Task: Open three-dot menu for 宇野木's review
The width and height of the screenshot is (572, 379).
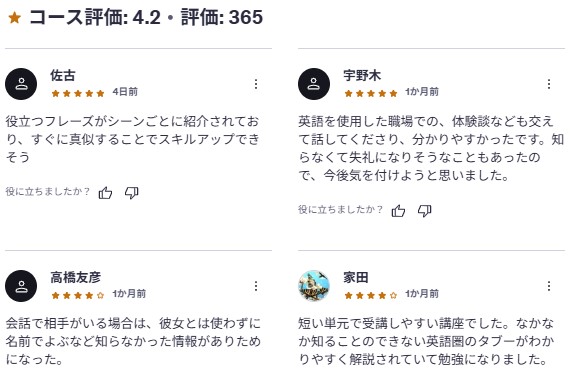Action: pos(549,84)
